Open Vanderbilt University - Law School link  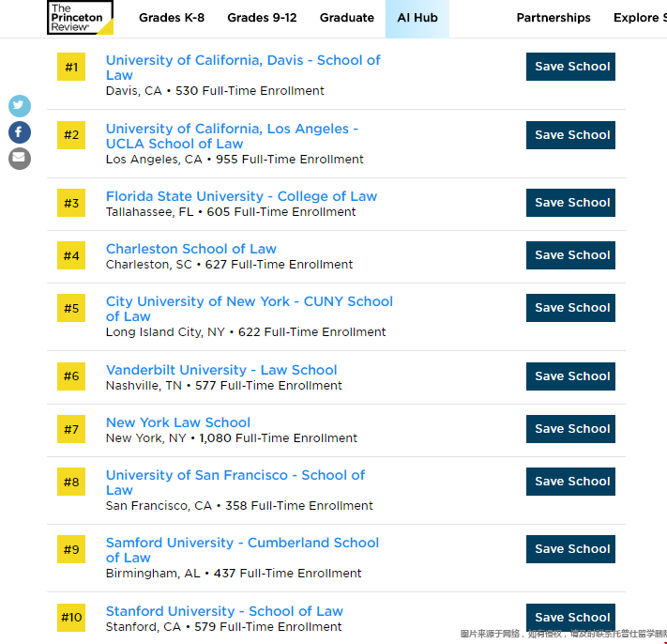tap(221, 370)
